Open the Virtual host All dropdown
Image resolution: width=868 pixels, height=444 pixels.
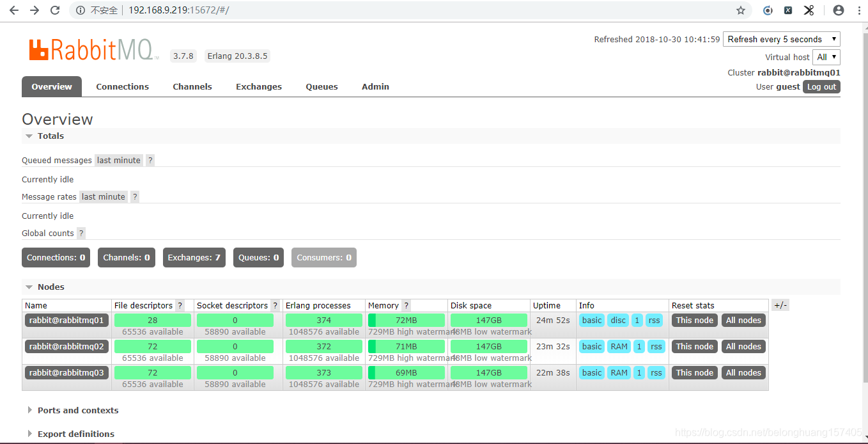(x=826, y=57)
